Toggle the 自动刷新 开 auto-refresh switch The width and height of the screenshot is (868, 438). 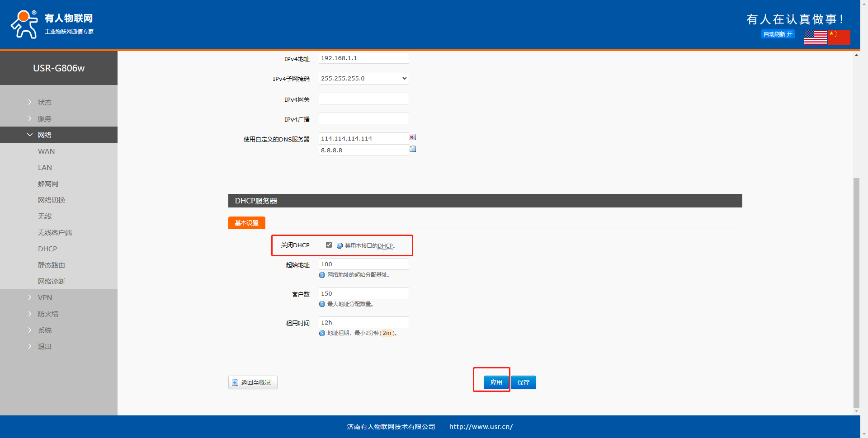(778, 34)
